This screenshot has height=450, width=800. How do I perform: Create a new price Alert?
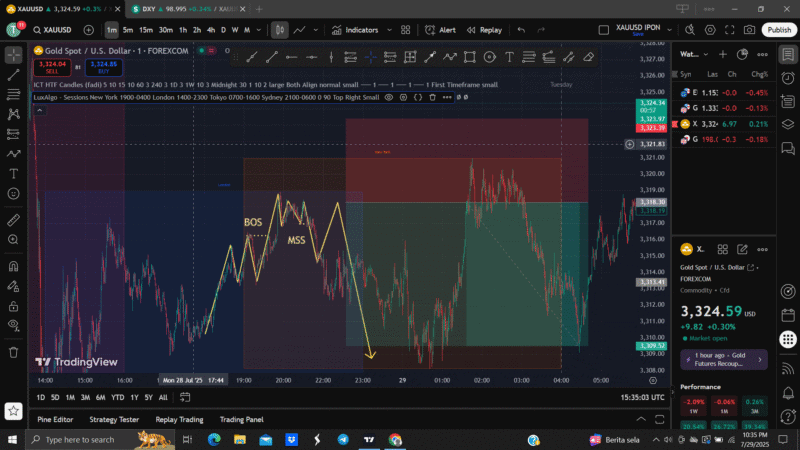tap(441, 30)
